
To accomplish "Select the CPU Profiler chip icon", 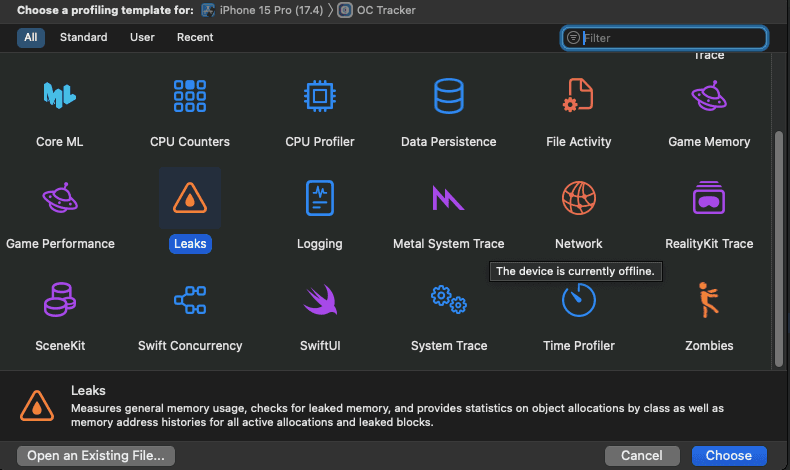I will (x=320, y=96).
